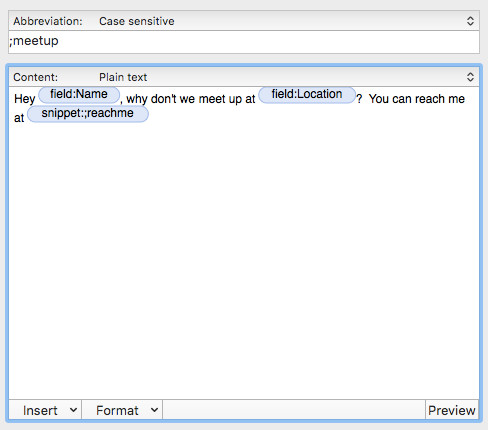Screen dimensions: 488x430
Task: Click the text 'why don't we meet up at'
Action: (x=191, y=99)
